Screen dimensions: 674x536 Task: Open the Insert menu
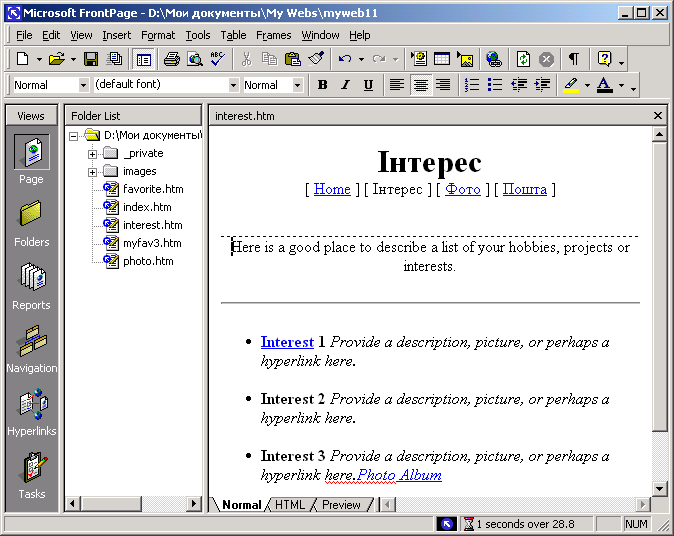point(116,35)
